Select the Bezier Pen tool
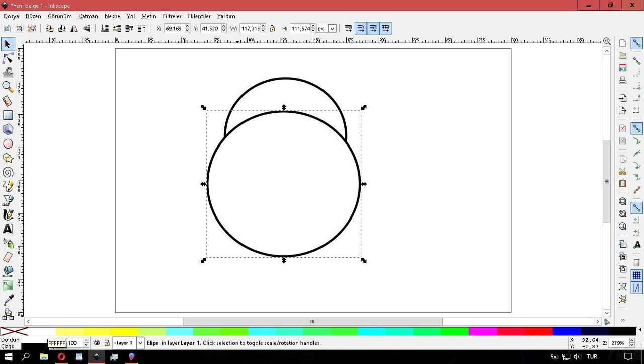This screenshot has height=364, width=644. tap(8, 200)
